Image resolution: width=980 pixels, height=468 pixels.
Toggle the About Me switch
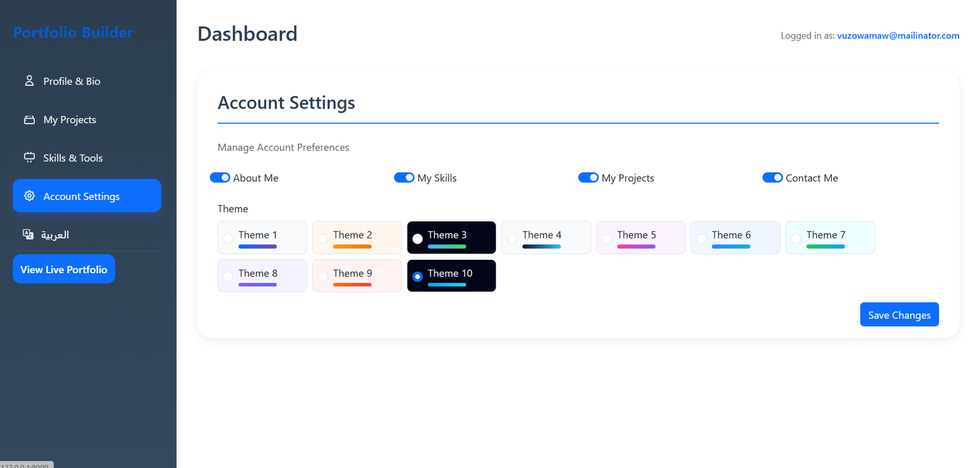click(220, 178)
